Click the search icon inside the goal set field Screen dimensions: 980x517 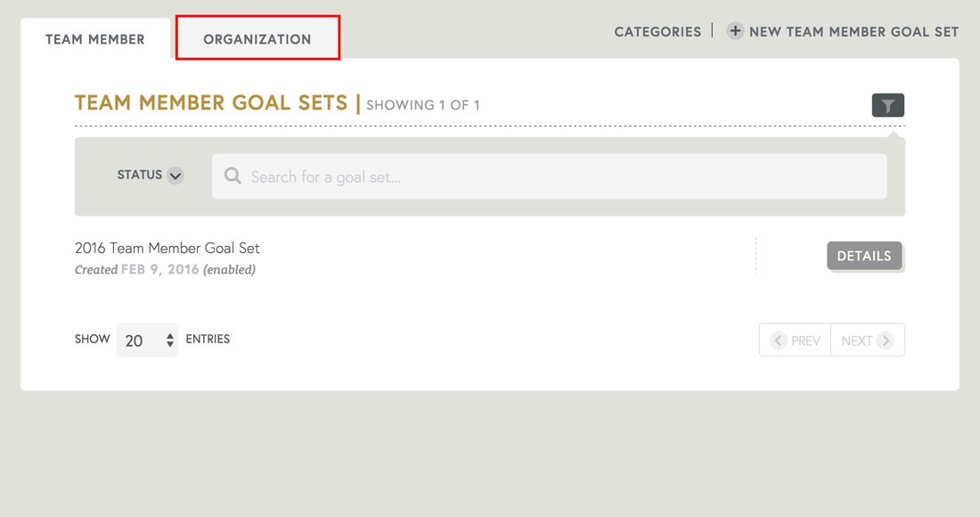point(232,176)
